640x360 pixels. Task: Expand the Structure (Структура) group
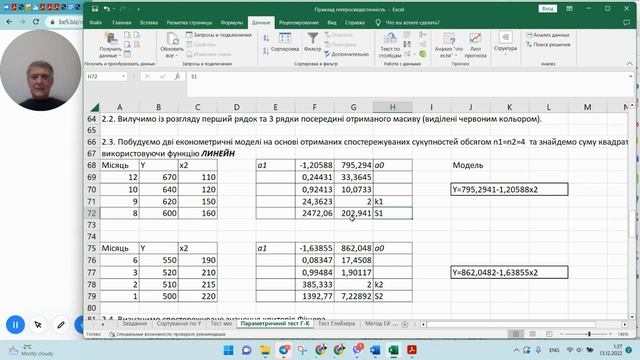(x=505, y=44)
